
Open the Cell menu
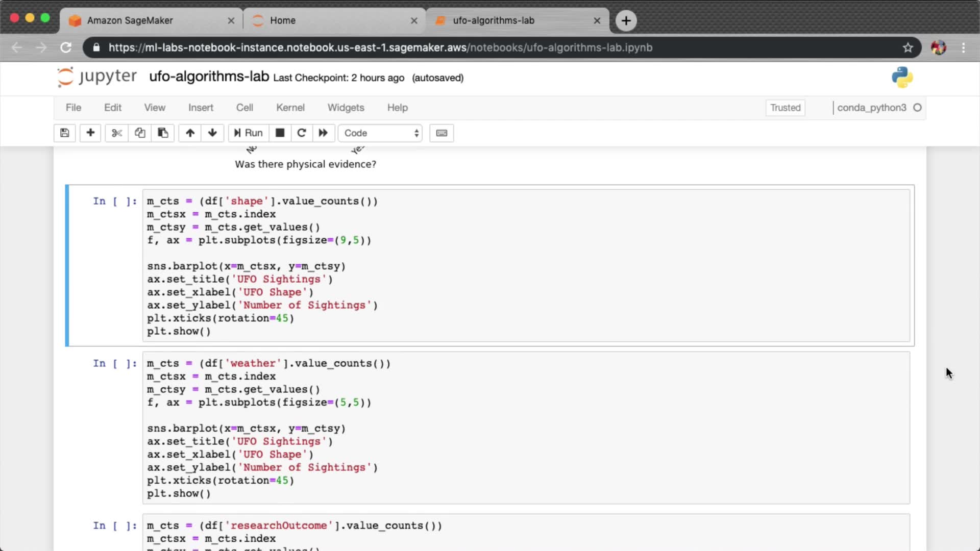[x=244, y=108]
